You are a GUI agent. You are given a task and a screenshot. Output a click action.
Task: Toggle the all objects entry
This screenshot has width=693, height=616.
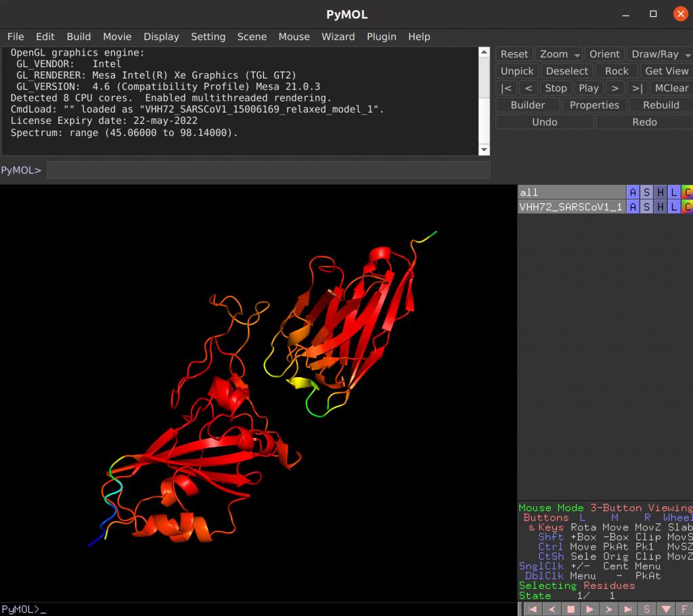(x=571, y=192)
